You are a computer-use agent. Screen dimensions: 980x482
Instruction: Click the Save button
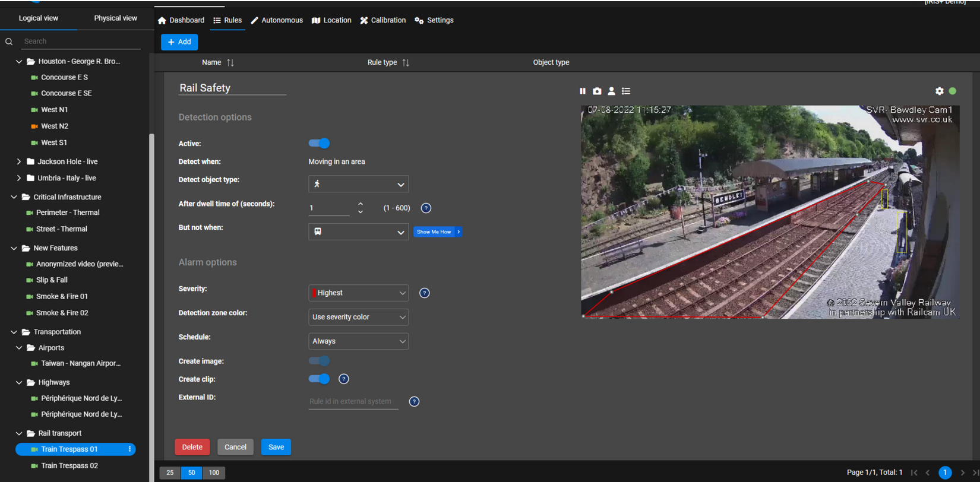pyautogui.click(x=276, y=447)
